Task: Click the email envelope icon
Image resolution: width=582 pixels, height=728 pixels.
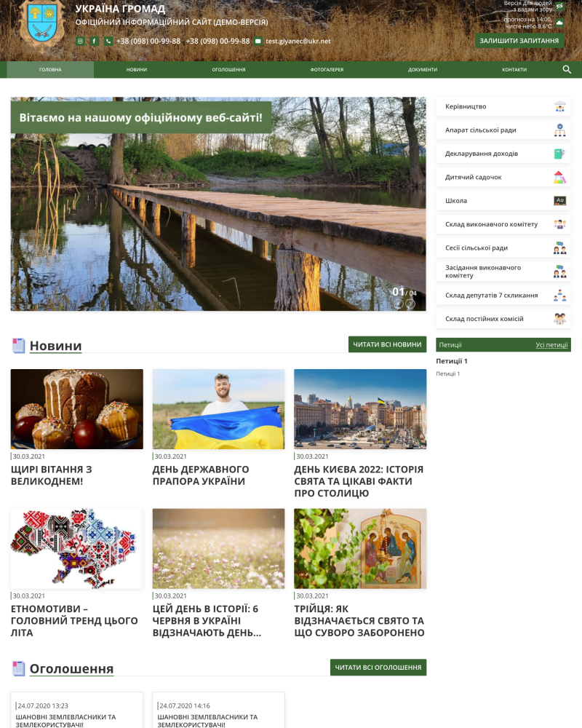Action: (258, 41)
